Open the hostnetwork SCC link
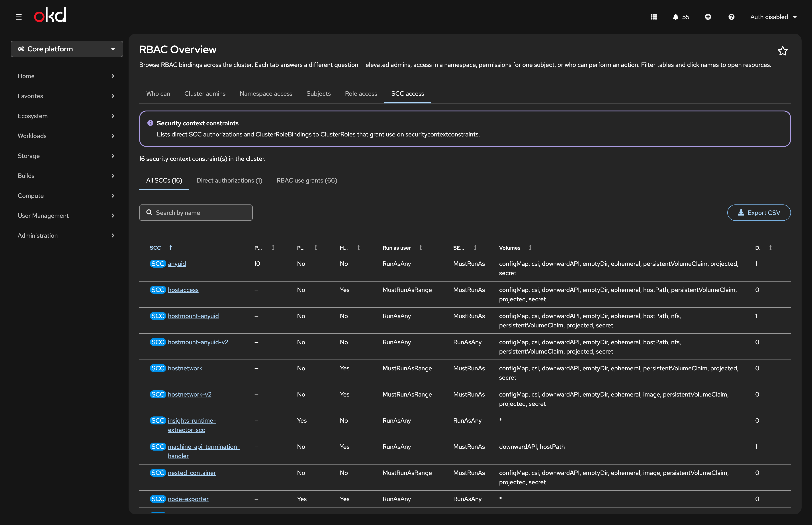Image resolution: width=812 pixels, height=525 pixels. 185,368
